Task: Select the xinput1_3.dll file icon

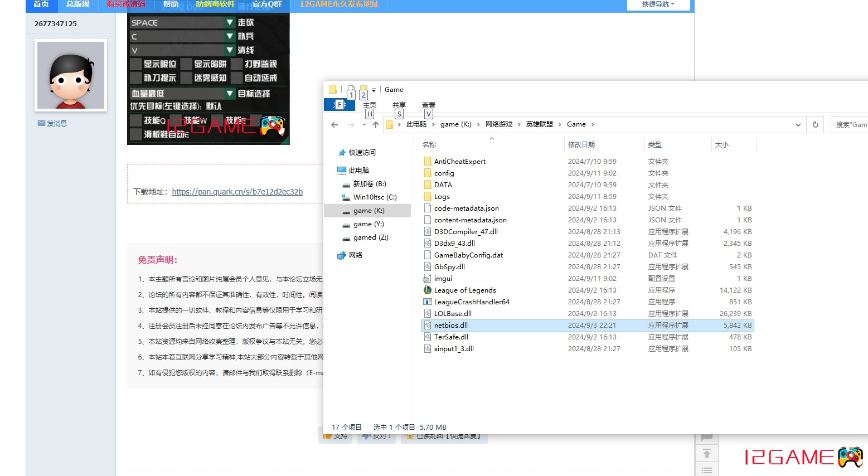Action: tap(428, 348)
